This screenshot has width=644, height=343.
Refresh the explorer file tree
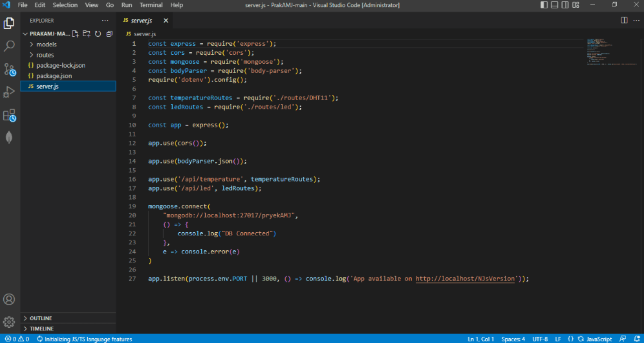pos(98,34)
